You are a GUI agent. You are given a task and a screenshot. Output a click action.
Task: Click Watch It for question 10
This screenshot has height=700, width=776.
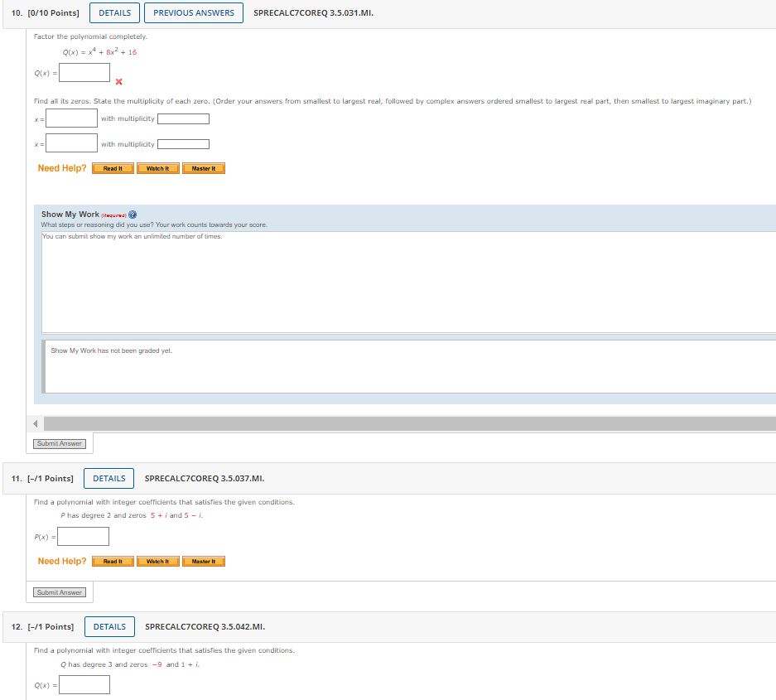pos(157,167)
